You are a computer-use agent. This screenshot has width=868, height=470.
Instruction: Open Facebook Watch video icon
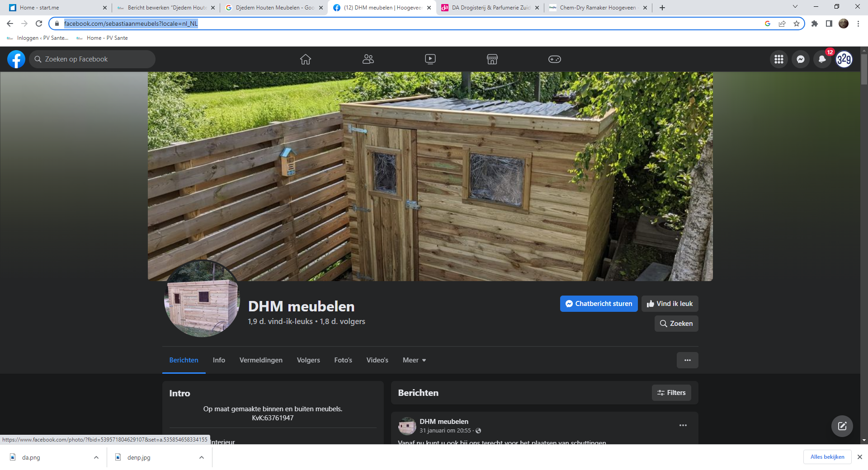(x=430, y=59)
